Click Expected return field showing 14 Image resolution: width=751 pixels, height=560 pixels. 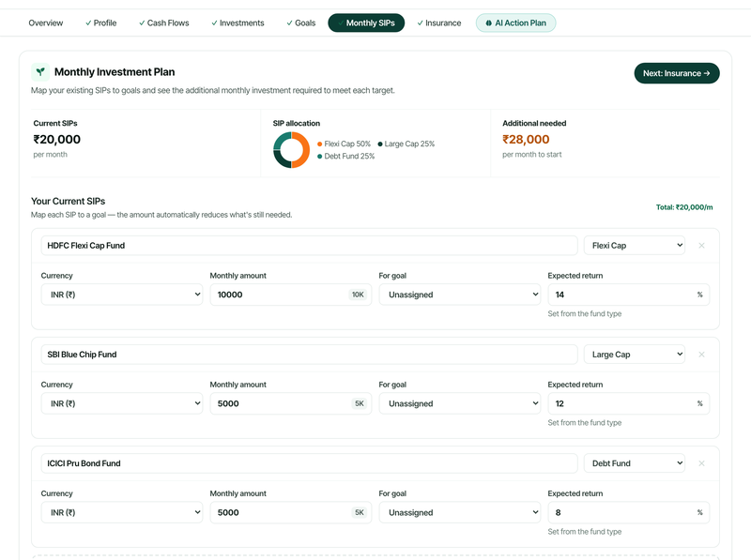point(628,295)
